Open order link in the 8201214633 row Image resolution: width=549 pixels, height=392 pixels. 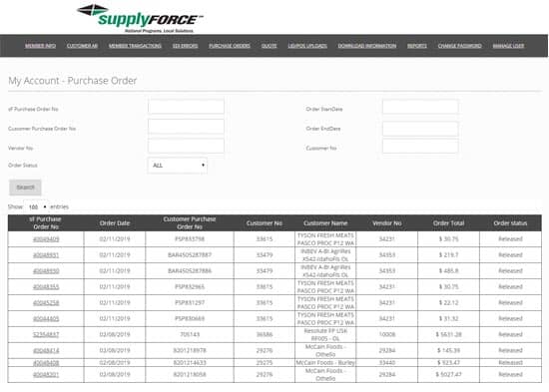click(x=46, y=363)
